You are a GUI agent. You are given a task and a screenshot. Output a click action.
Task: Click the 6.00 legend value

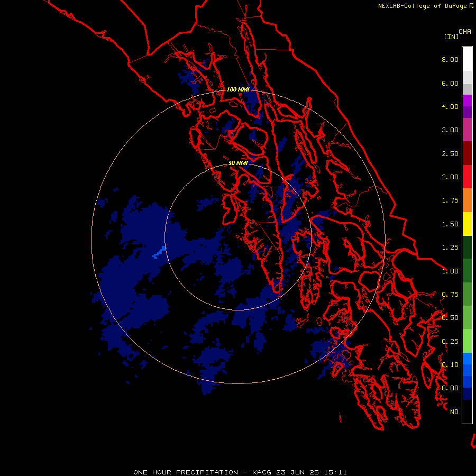pyautogui.click(x=450, y=83)
